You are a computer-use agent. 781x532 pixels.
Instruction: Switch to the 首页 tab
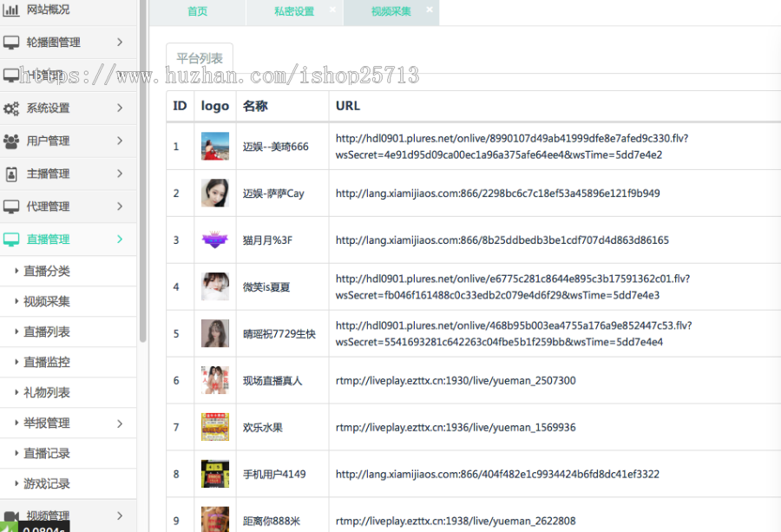(x=197, y=12)
